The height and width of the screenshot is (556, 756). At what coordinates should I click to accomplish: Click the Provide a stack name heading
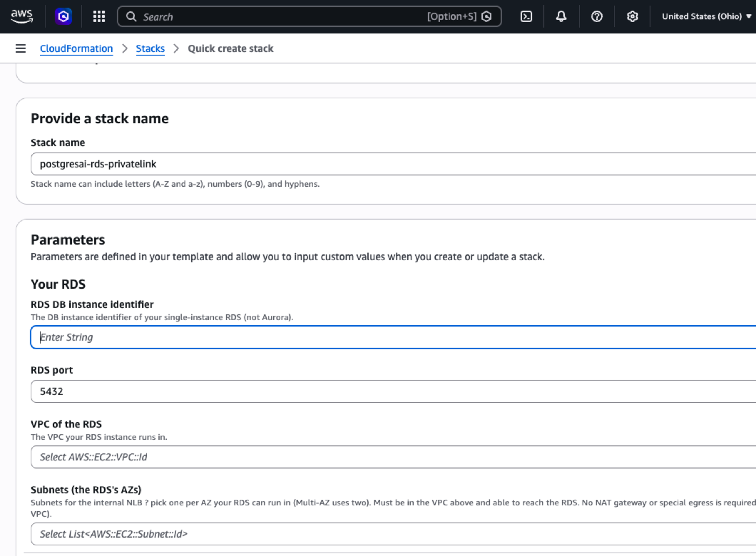click(x=100, y=118)
